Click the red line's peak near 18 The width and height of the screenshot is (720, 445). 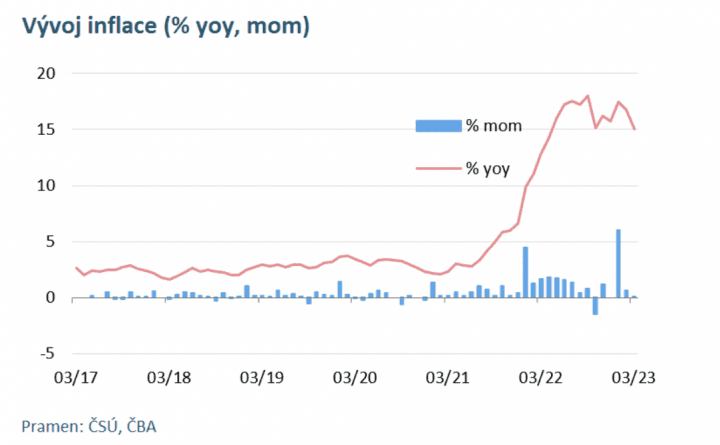[x=588, y=96]
